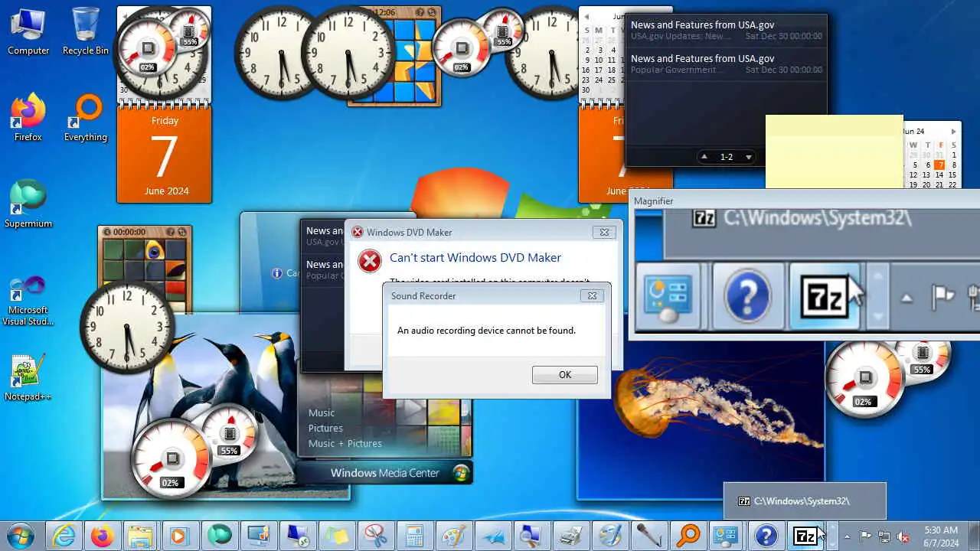
Task: Select the Notepad++ desktop shortcut
Action: (x=28, y=378)
